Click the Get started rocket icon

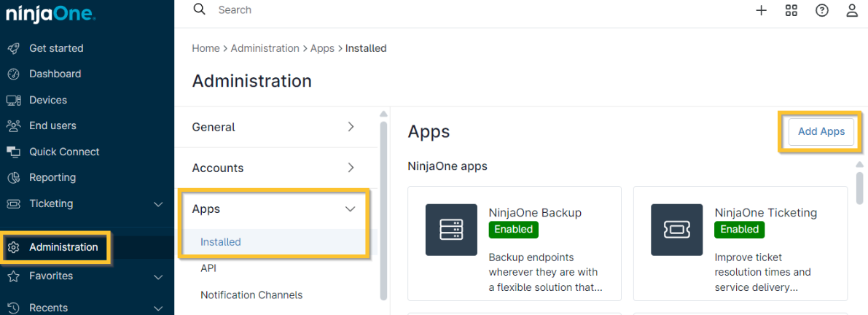click(13, 48)
